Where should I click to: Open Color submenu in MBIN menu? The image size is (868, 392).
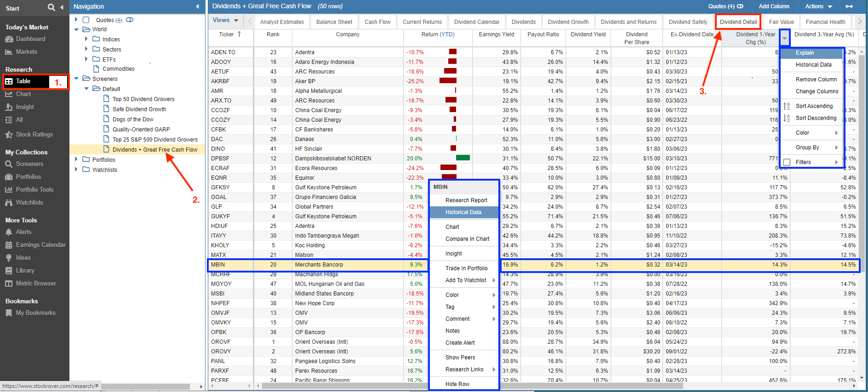pos(464,295)
